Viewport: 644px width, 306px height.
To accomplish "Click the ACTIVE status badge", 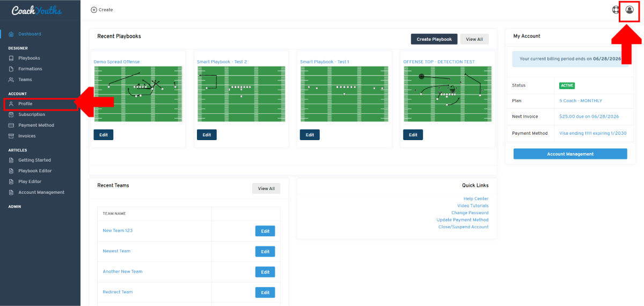I will [567, 85].
